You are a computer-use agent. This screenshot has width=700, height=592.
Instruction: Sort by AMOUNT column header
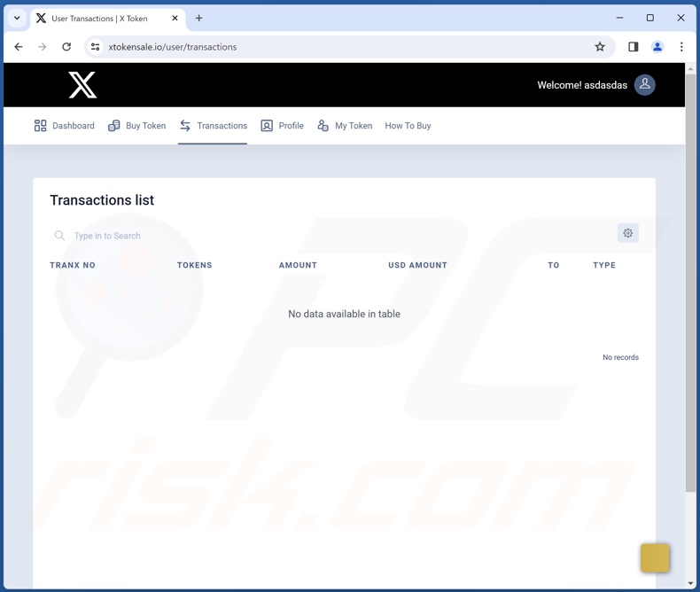[x=298, y=265]
